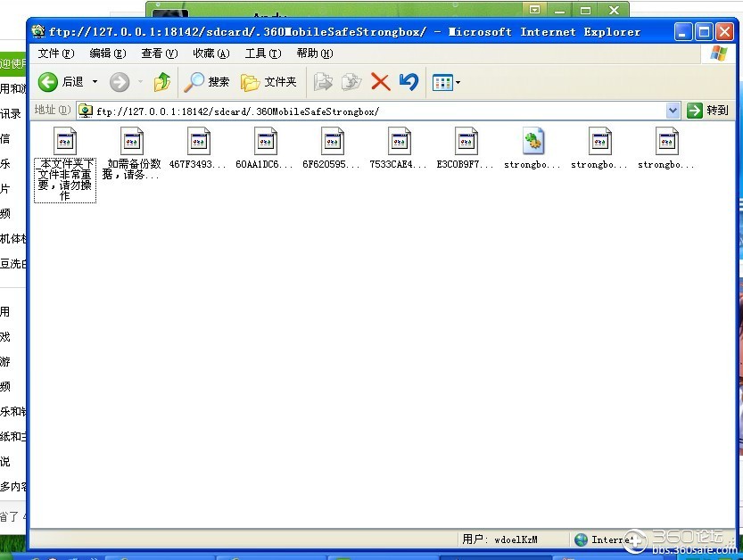Open the Back button history dropdown arrow
This screenshot has height=560, width=743.
point(95,82)
